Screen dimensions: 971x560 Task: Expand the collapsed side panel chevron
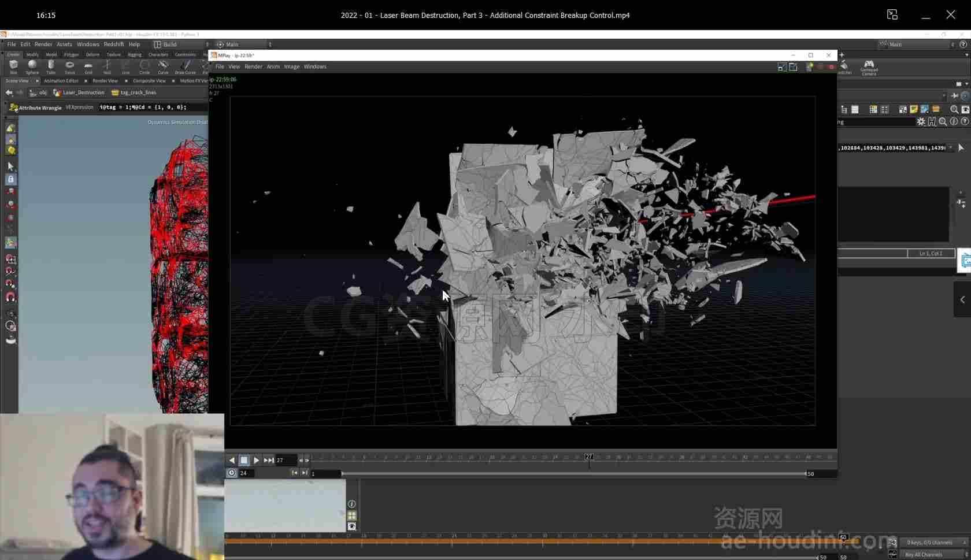click(962, 299)
